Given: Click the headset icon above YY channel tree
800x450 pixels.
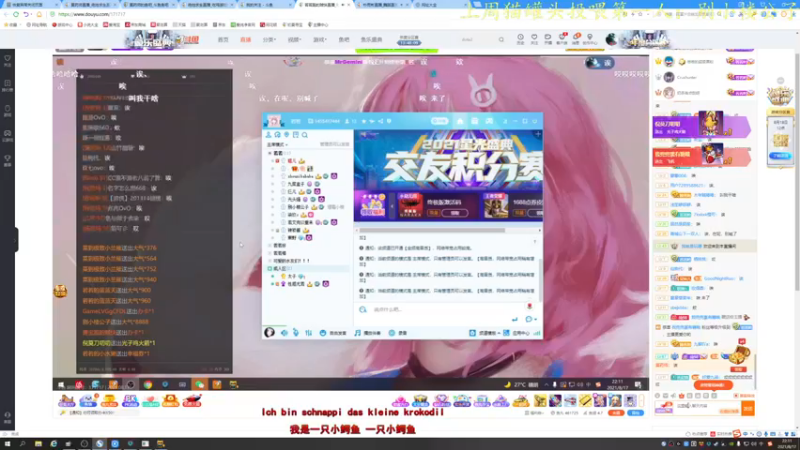Looking at the screenshot, I should [278, 135].
